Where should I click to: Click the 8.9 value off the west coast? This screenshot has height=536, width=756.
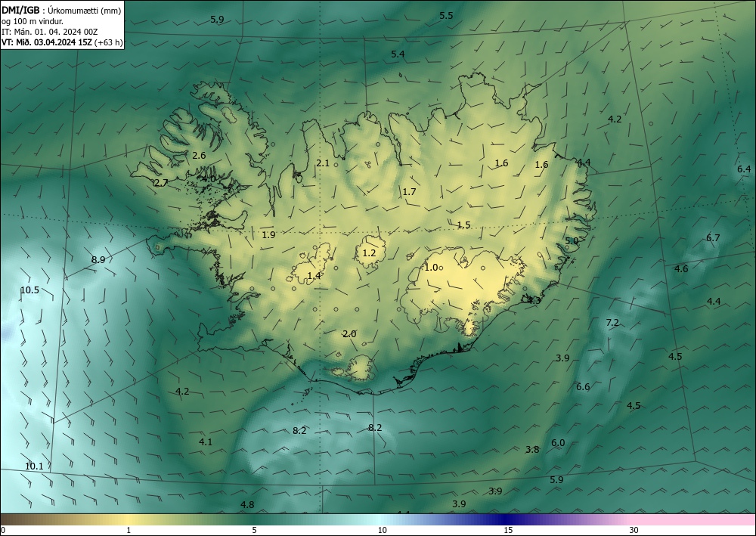98,260
